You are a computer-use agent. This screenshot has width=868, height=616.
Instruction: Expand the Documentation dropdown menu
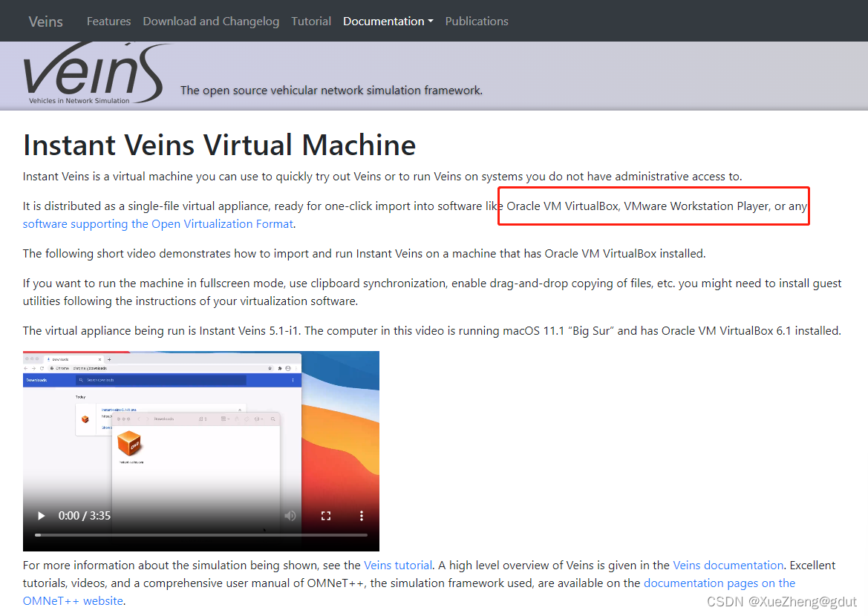tap(388, 21)
